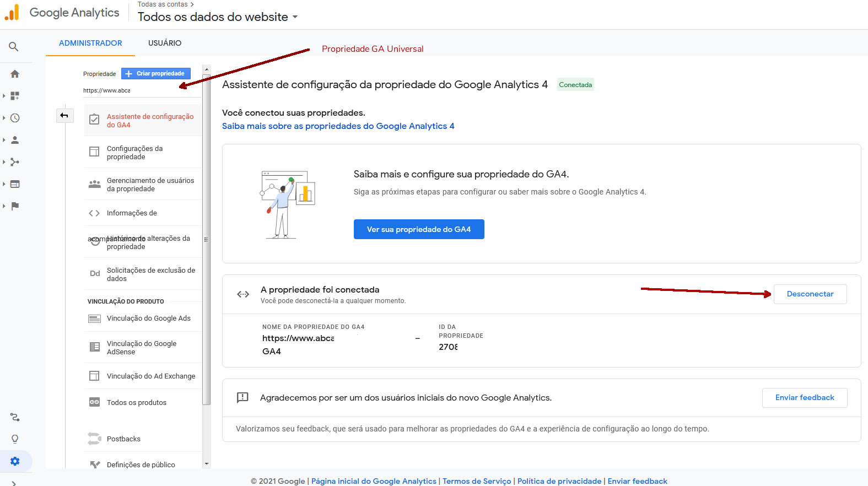Click the 'Desconectar' button
The height and width of the screenshot is (486, 868).
[810, 294]
